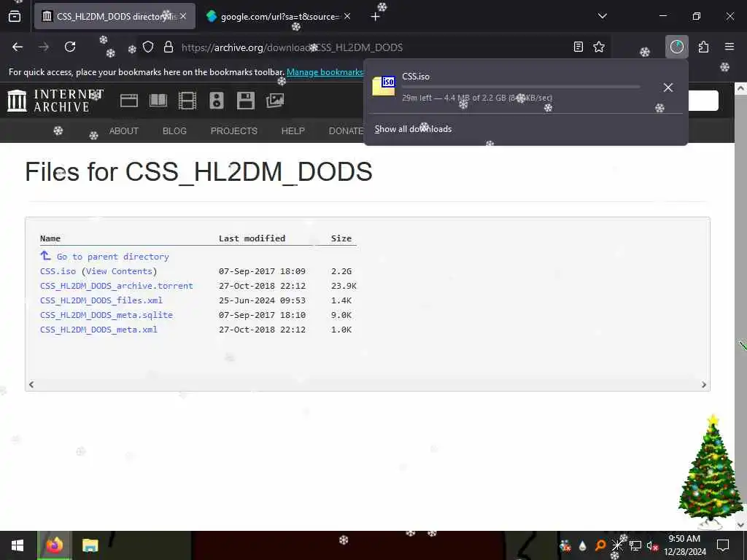Click the 2.2G size value
Image resolution: width=747 pixels, height=560 pixels.
[x=341, y=271]
